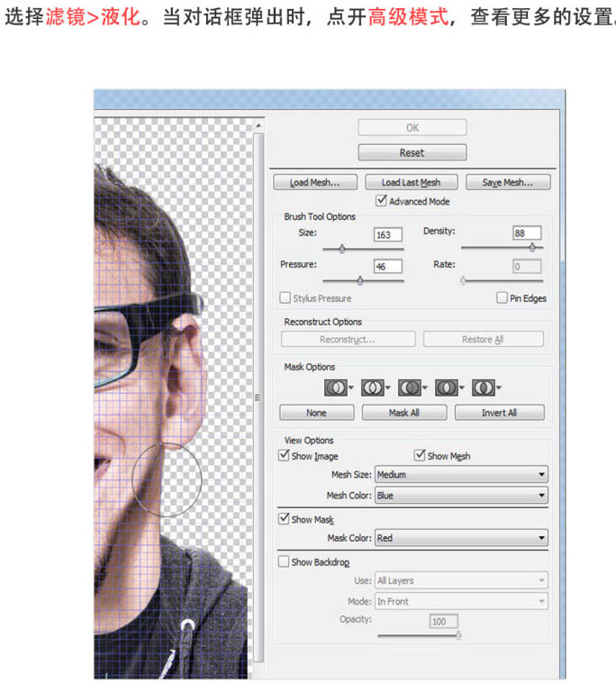
Task: Open the Mask Color dropdown set to Red
Action: [x=461, y=538]
